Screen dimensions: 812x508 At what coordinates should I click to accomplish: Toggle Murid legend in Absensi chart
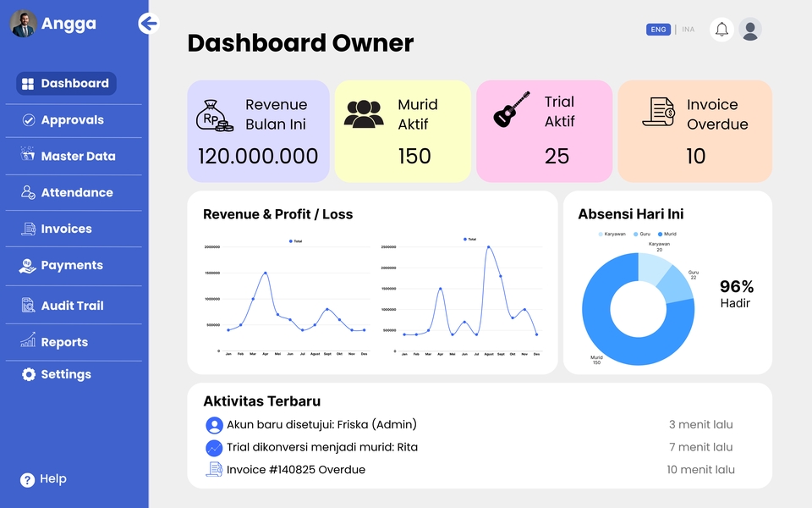[666, 235]
